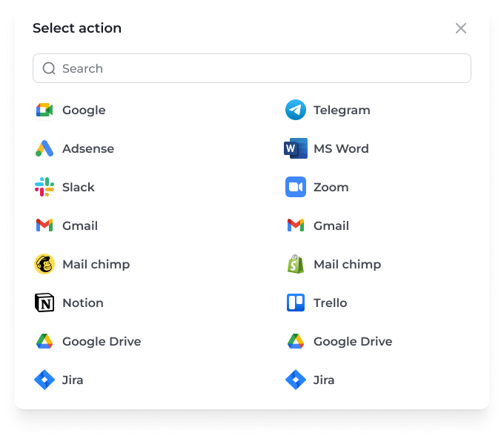This screenshot has height=439, width=504.
Task: Click the Shopify bag icon beside Mail chimp
Action: tap(296, 264)
